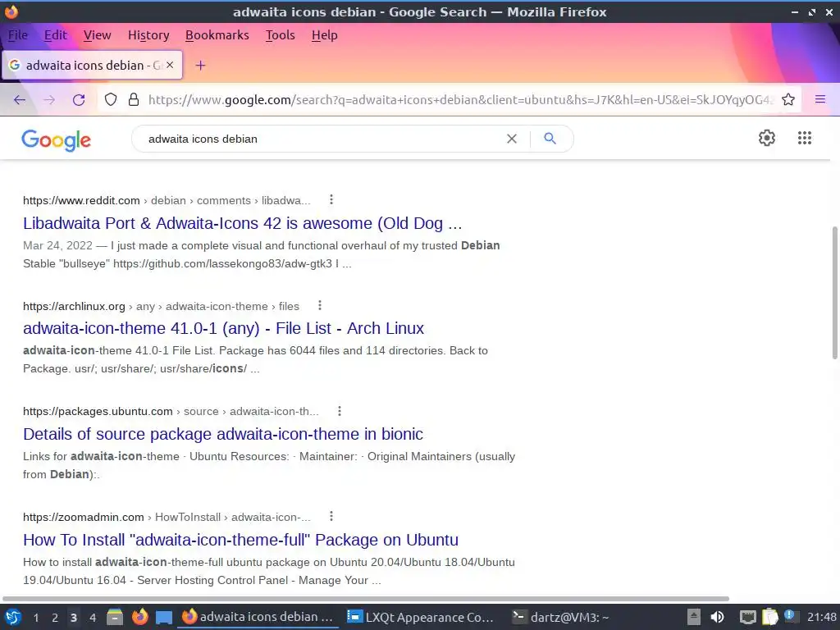Bookmark this page with the star
840x630 pixels.
(788, 99)
